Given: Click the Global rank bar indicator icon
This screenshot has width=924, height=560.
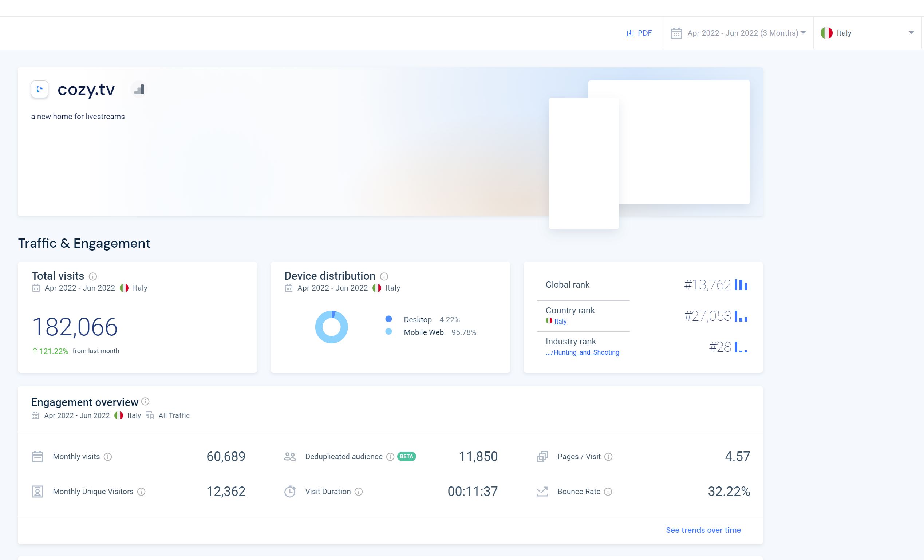Looking at the screenshot, I should pos(741,285).
